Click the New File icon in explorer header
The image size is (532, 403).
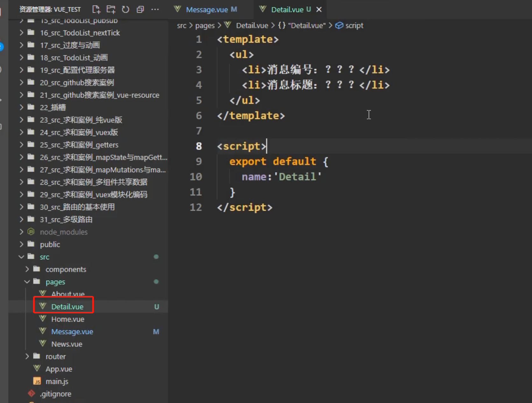(x=96, y=9)
